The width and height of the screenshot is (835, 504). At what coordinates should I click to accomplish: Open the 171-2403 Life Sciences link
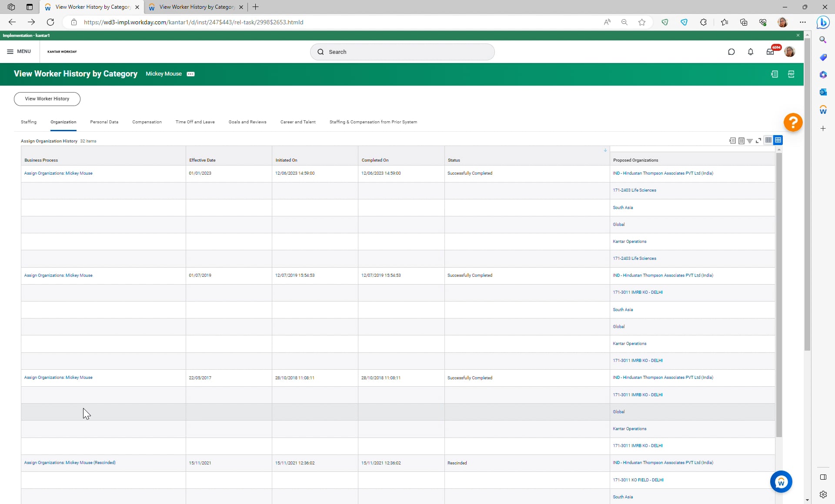tap(634, 190)
